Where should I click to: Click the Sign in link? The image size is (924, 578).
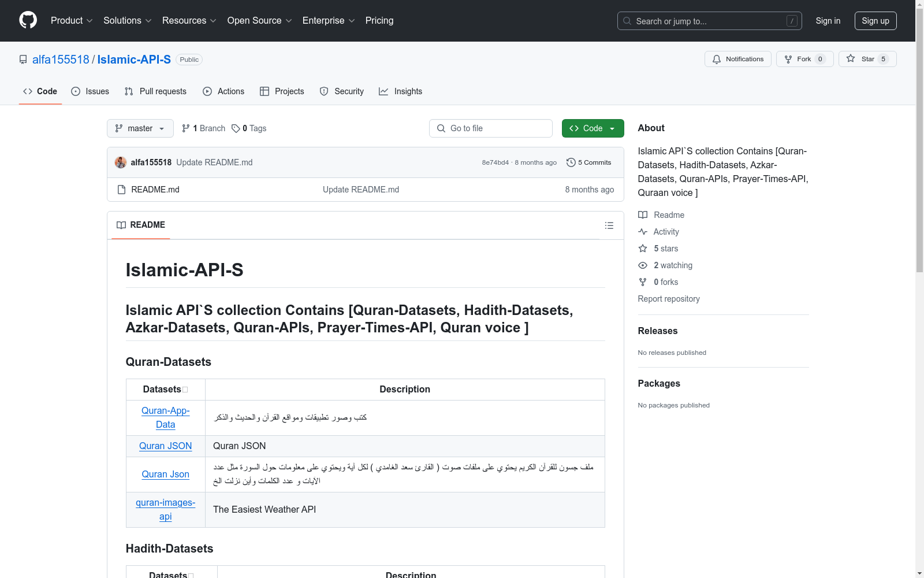pos(828,21)
